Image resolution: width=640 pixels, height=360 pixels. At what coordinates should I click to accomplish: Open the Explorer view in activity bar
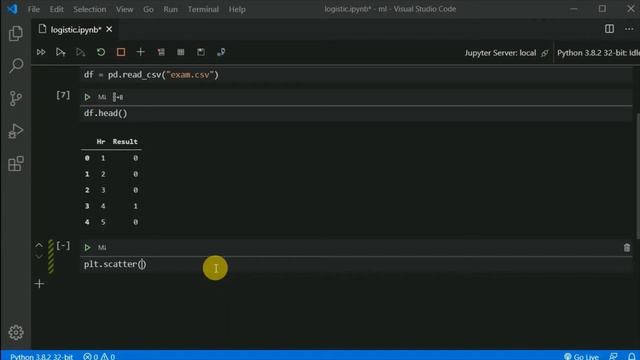pyautogui.click(x=16, y=33)
